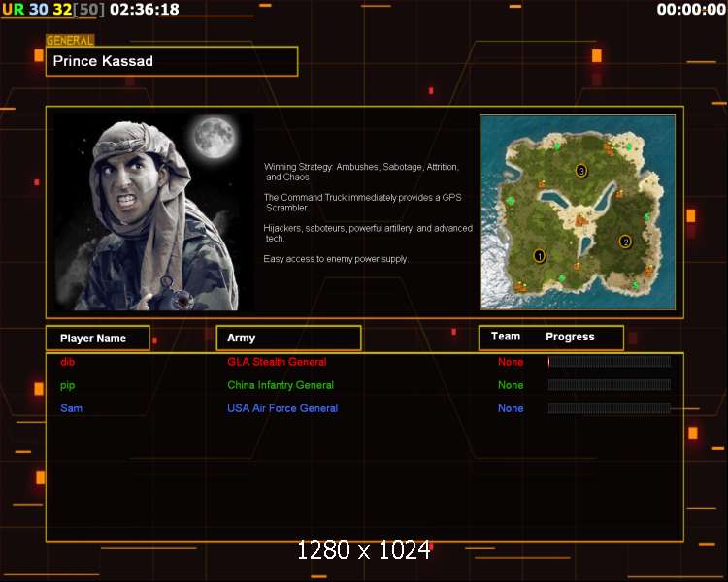
Task: Select player name Sam
Action: [x=71, y=408]
